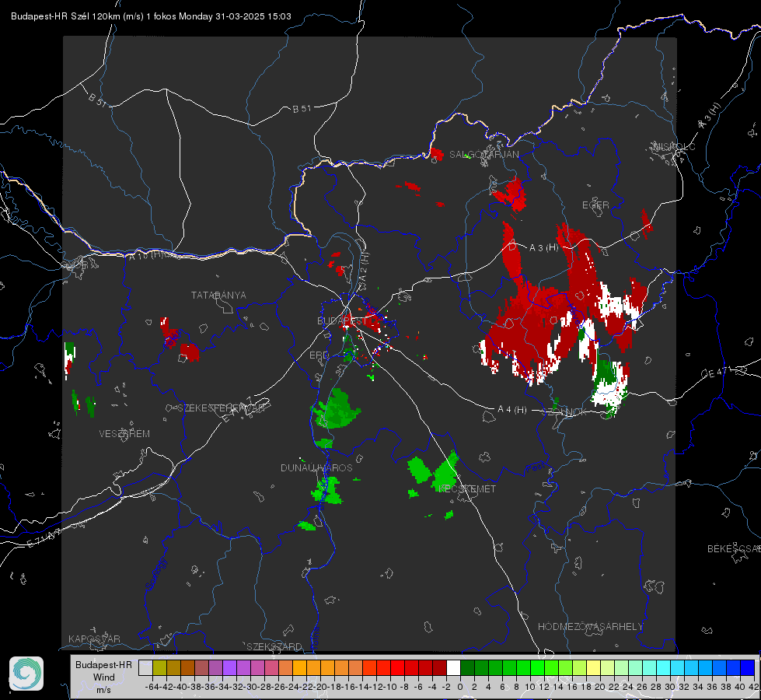The height and width of the screenshot is (700, 761).
Task: Select the MISKOLC city label
Action: 674,146
